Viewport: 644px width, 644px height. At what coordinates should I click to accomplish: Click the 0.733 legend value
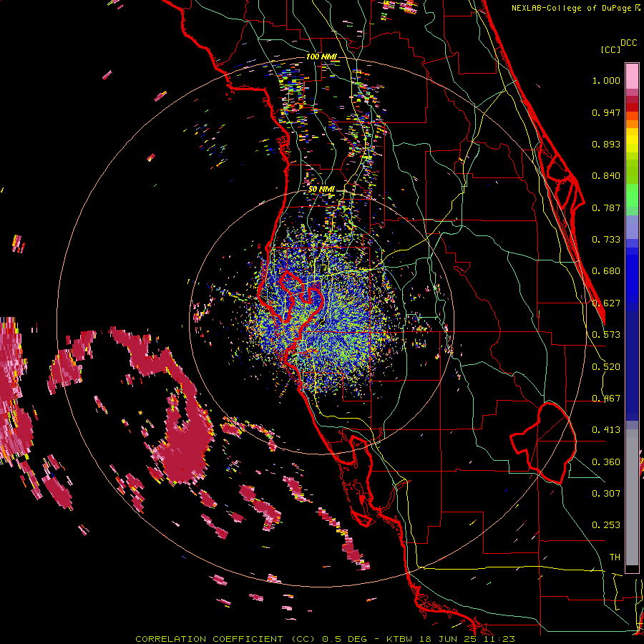[x=606, y=240]
